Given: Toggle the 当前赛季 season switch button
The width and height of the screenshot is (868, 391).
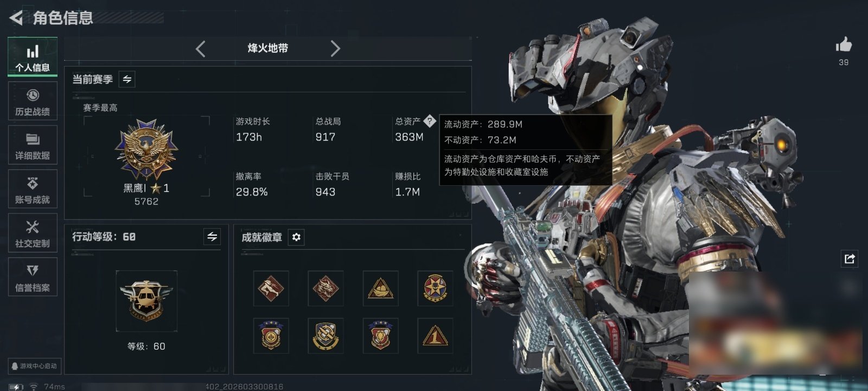Looking at the screenshot, I should [127, 79].
